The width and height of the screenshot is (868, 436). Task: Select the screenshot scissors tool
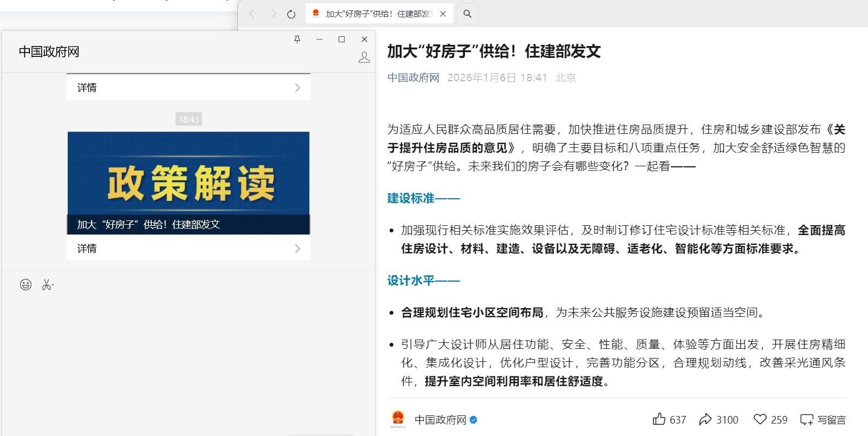(48, 285)
